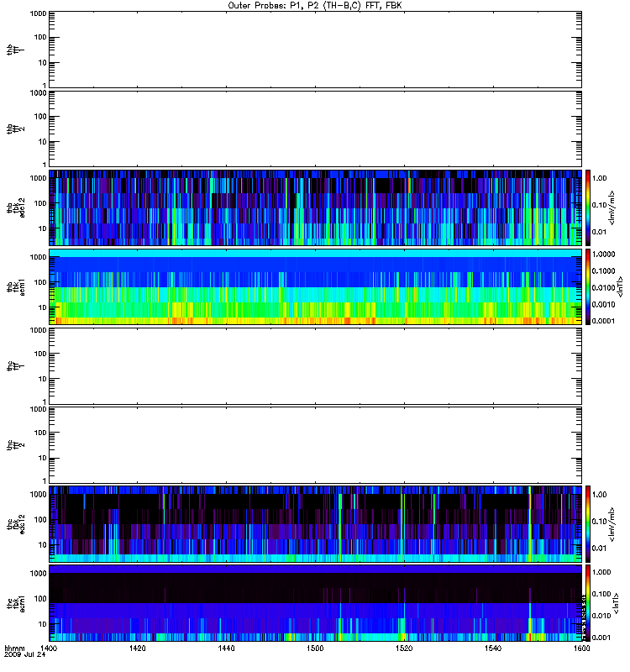Click the 0.0001 color bar tick value

tap(603, 321)
